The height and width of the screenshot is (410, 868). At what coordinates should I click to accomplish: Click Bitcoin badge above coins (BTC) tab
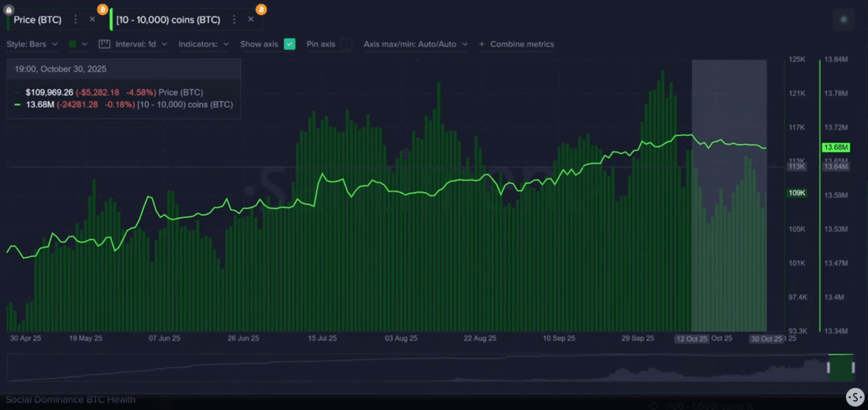[261, 9]
